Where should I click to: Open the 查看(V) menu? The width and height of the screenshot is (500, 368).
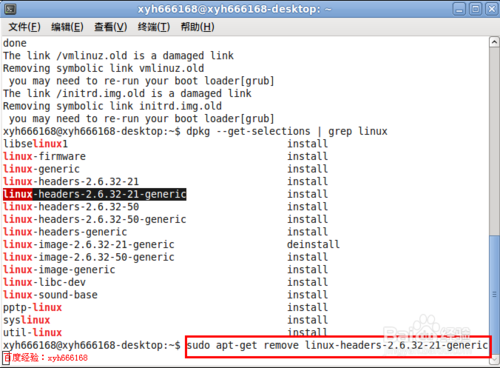point(111,27)
